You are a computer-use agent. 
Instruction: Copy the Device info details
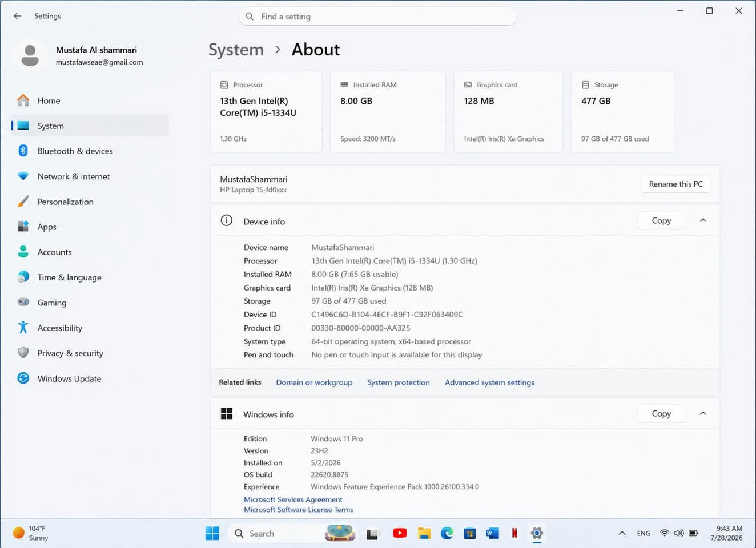(661, 221)
